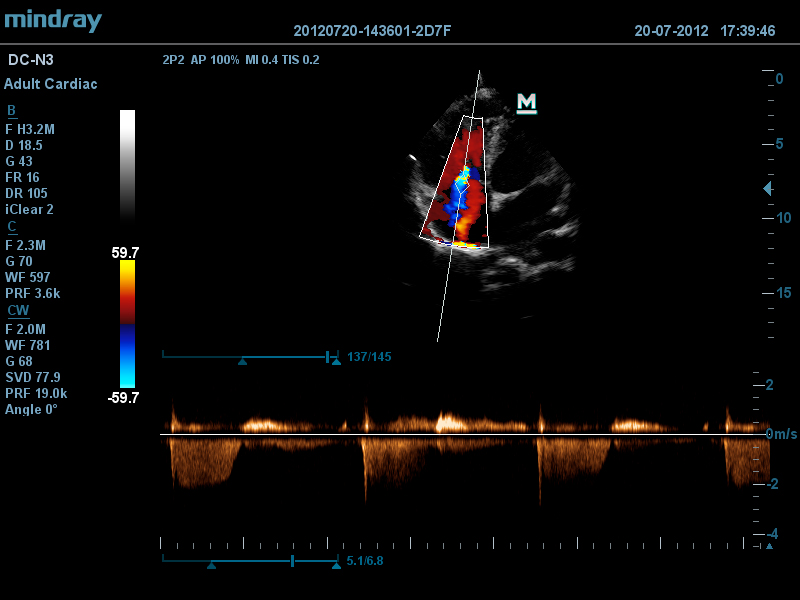The width and height of the screenshot is (800, 600).
Task: Click the 'Adult Cardiac' exam preset text
Action: coord(51,84)
